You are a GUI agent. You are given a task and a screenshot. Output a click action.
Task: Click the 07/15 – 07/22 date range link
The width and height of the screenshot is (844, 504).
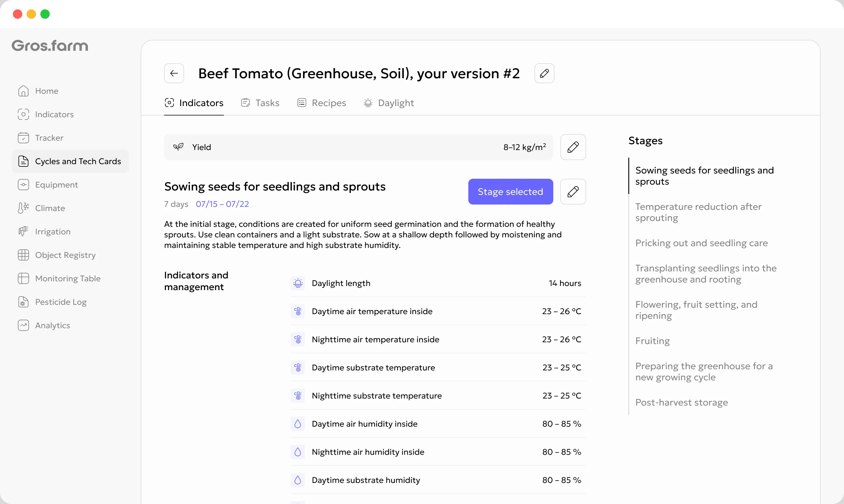(x=222, y=204)
